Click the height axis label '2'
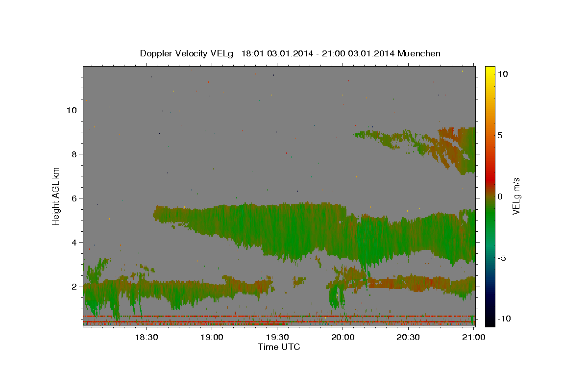 pyautogui.click(x=75, y=287)
